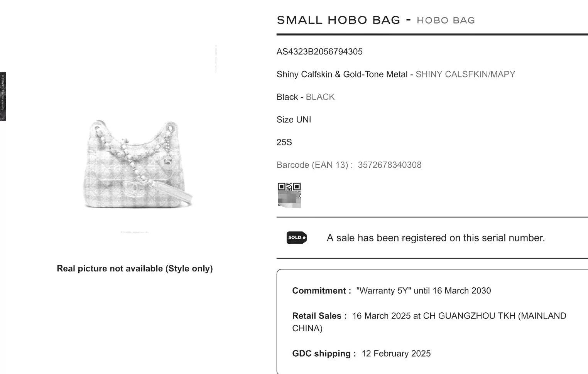
Task: Open the hobo bag product thumbnail
Action: 137,164
